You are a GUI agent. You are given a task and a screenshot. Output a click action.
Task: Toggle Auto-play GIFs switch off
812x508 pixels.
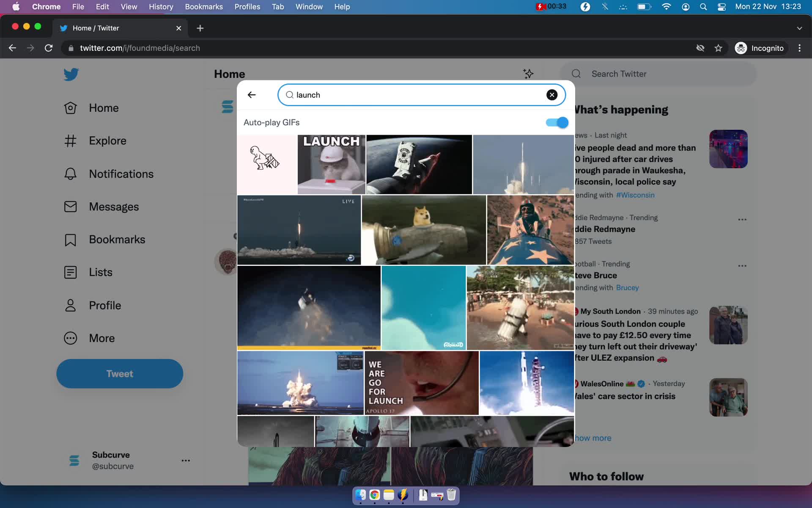tap(557, 122)
